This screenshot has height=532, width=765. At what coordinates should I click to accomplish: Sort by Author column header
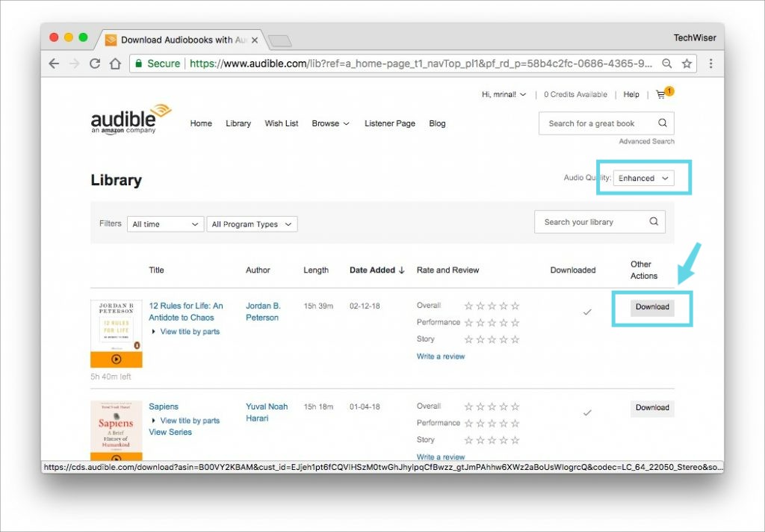pyautogui.click(x=258, y=270)
